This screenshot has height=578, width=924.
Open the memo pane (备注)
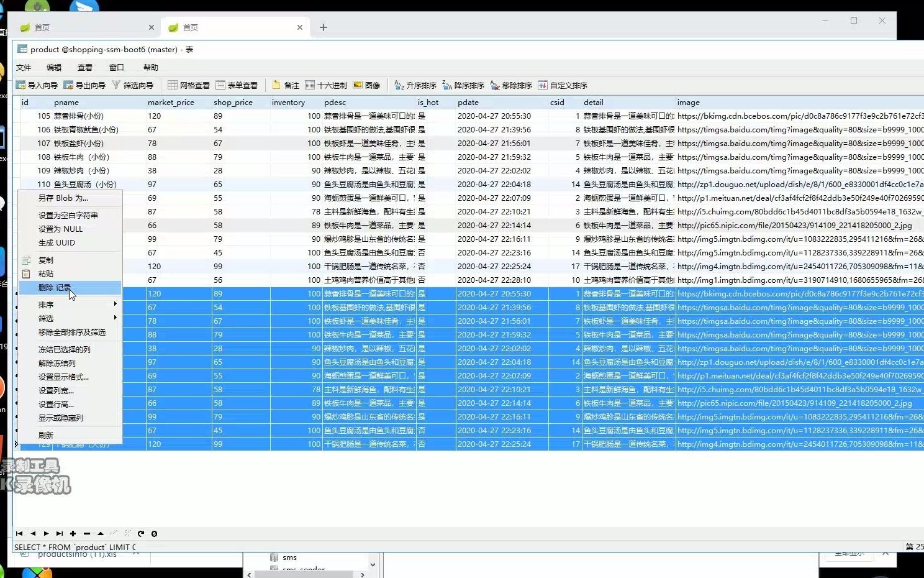pos(286,85)
